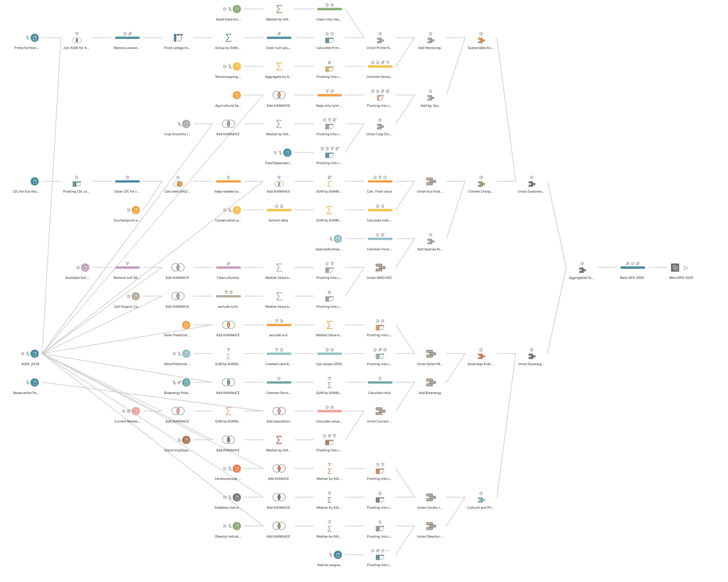728x582 pixels.
Task: Click the Calculate Indic... clean step
Action: pyautogui.click(x=380, y=210)
